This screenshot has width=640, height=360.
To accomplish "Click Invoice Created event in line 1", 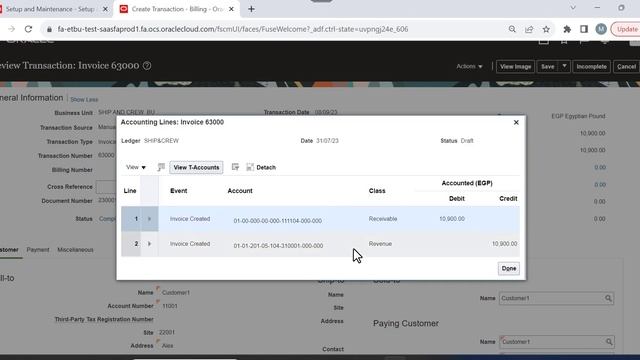I will click(190, 219).
